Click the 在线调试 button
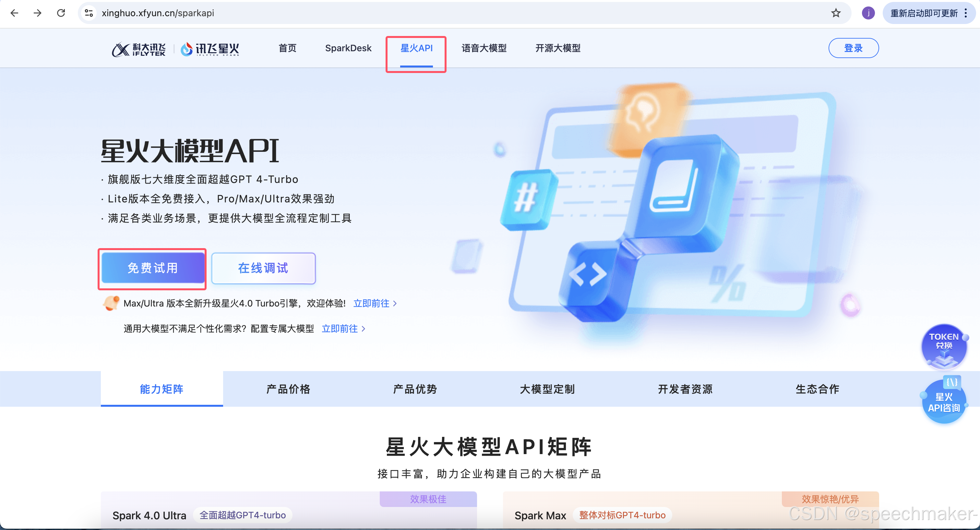Screen dimensions: 980x530 point(263,268)
